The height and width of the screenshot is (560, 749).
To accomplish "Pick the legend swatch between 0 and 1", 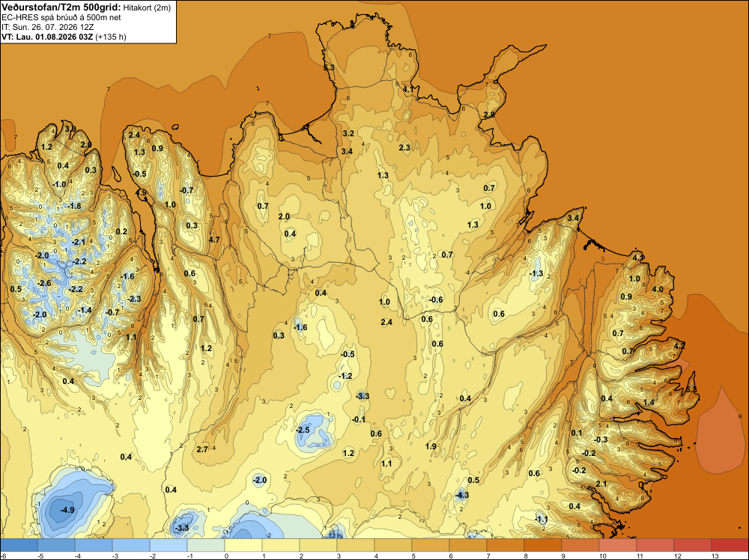I will [x=243, y=545].
